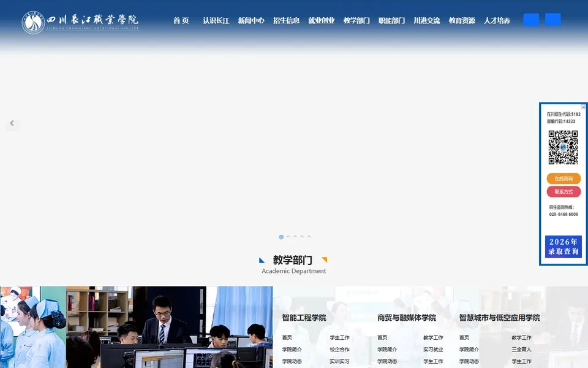Viewport: 588px width, 368px height.
Task: Click the orange 在线咨询 button
Action: click(563, 178)
